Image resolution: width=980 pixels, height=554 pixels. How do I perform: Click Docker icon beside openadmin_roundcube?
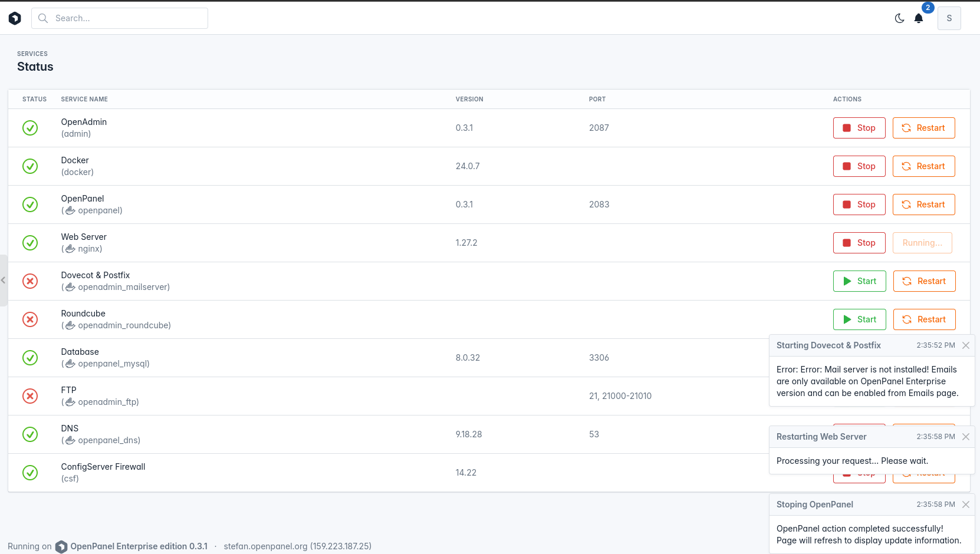[70, 325]
